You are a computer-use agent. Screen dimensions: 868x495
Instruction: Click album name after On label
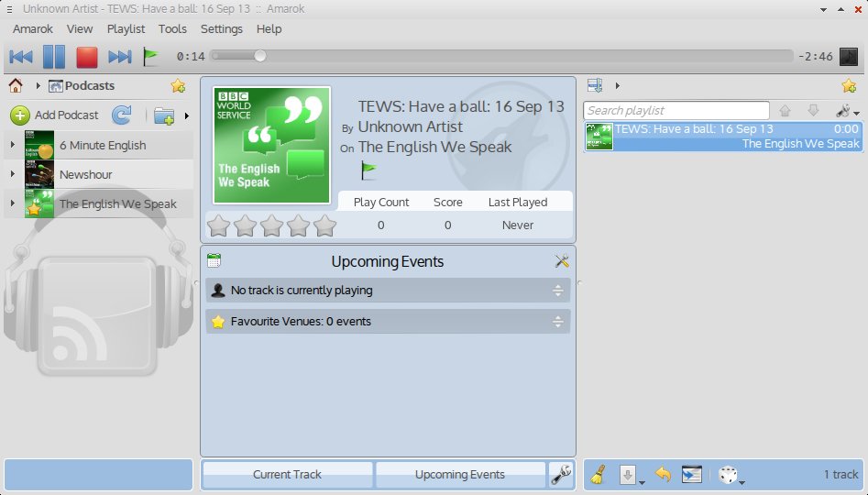coord(434,148)
